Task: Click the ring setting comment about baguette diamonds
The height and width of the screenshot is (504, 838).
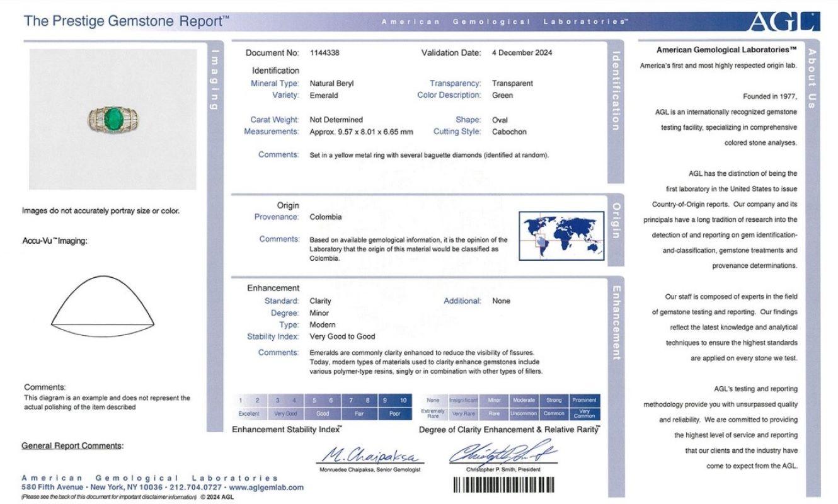Action: 429,155
